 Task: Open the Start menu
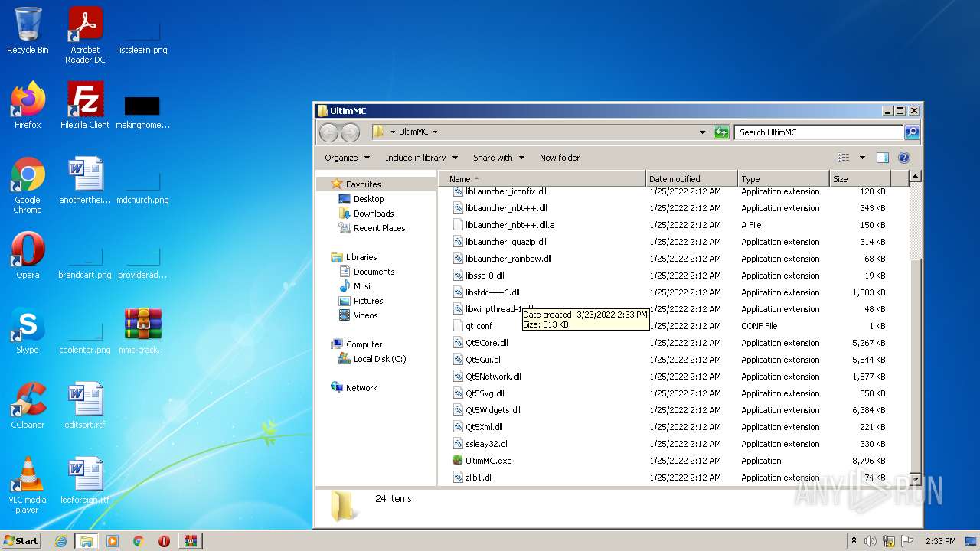(x=21, y=541)
